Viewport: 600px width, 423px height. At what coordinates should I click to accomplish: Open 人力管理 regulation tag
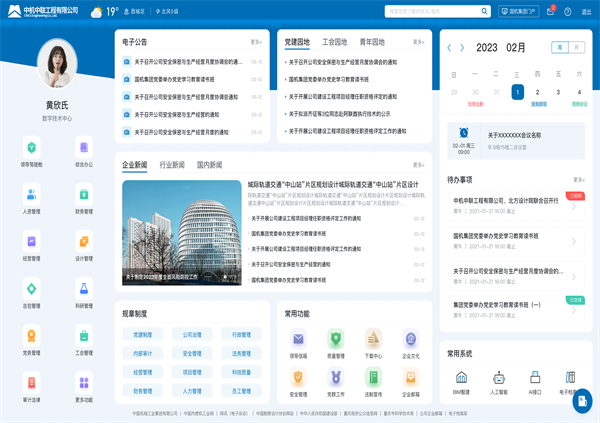coord(192,391)
